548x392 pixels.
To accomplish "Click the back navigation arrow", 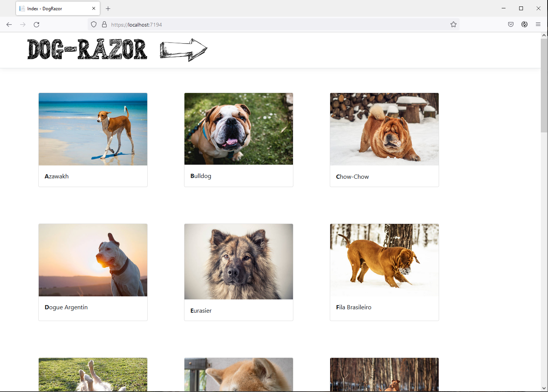I will [9, 24].
